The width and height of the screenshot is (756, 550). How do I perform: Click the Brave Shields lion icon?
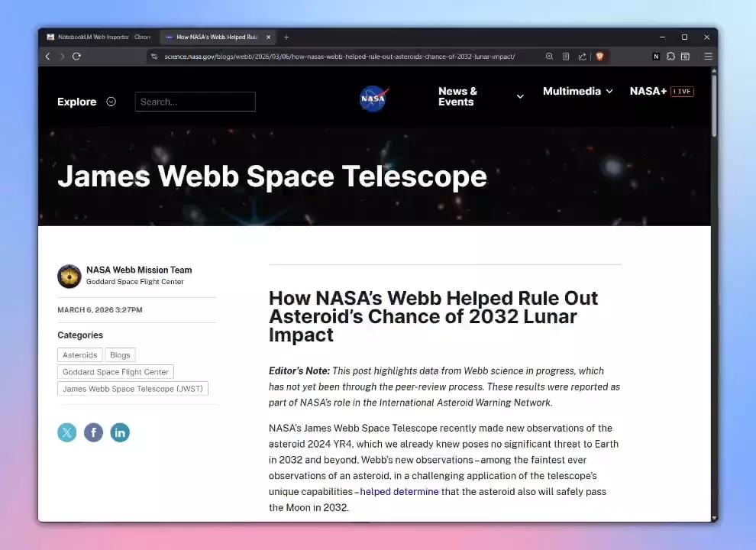pos(599,57)
